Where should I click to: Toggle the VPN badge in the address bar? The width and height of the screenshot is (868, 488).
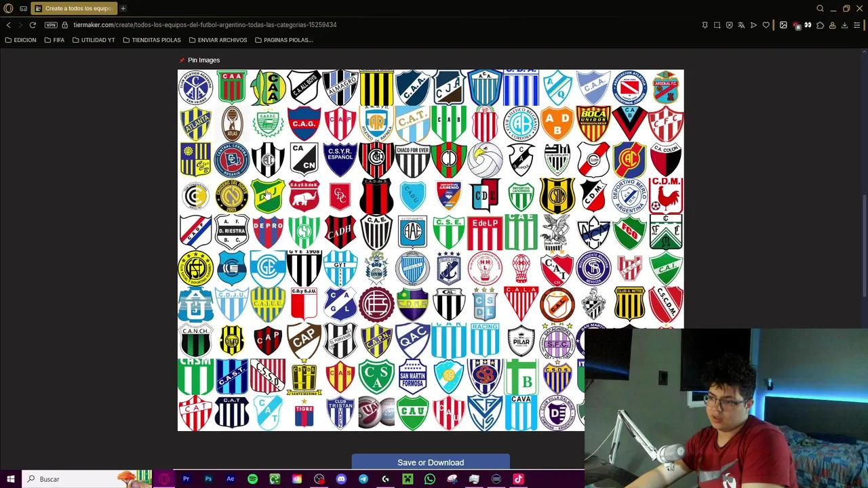(x=51, y=25)
